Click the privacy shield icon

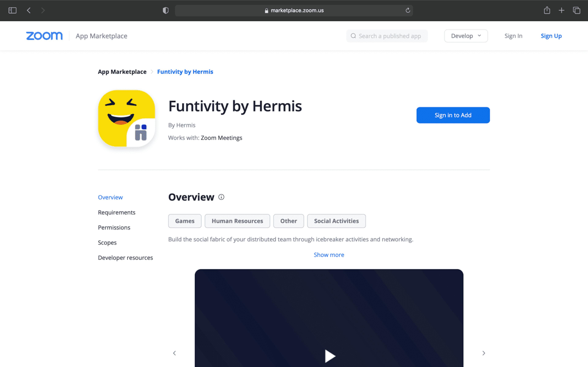tap(166, 10)
